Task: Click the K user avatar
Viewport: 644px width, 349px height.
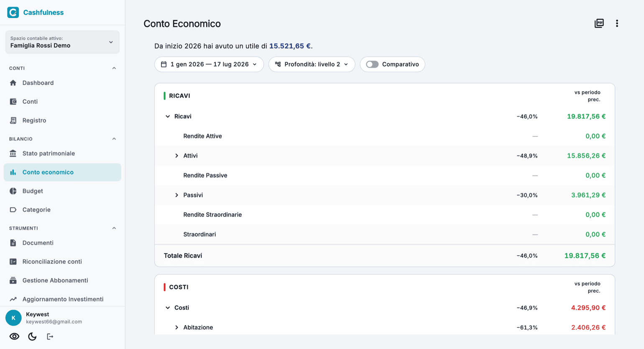Action: click(13, 318)
